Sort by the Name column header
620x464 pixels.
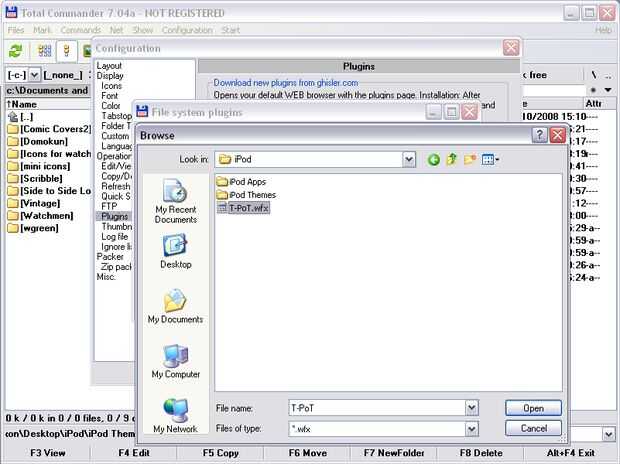tap(48, 104)
